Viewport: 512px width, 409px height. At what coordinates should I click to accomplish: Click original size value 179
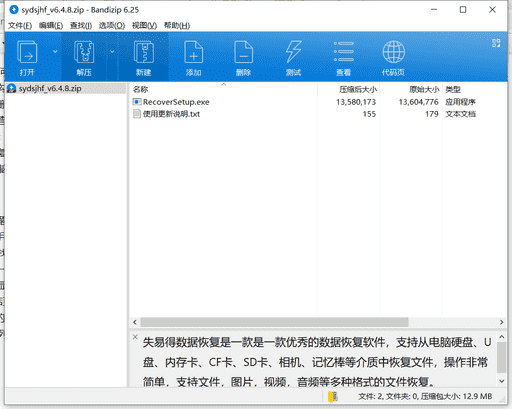tap(432, 114)
